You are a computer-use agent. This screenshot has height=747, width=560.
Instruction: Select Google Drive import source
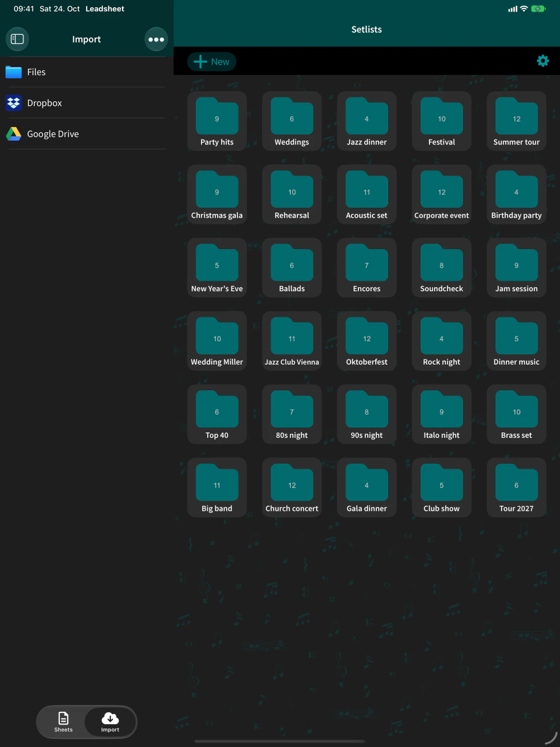86,134
